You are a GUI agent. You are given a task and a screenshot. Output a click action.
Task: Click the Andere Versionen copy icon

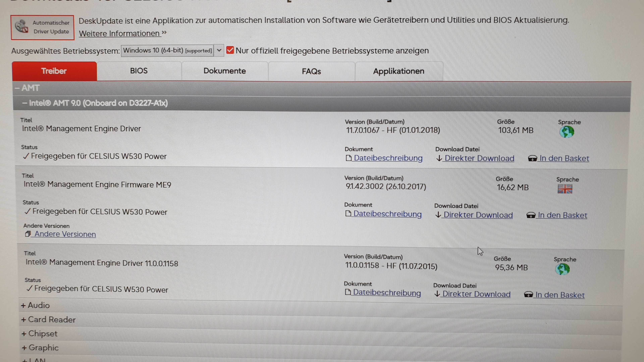(x=28, y=234)
